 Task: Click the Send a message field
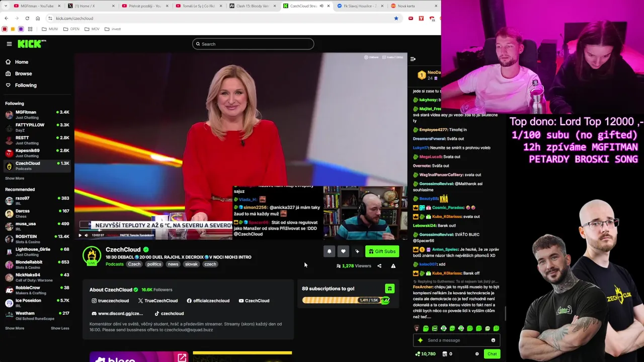(x=457, y=340)
